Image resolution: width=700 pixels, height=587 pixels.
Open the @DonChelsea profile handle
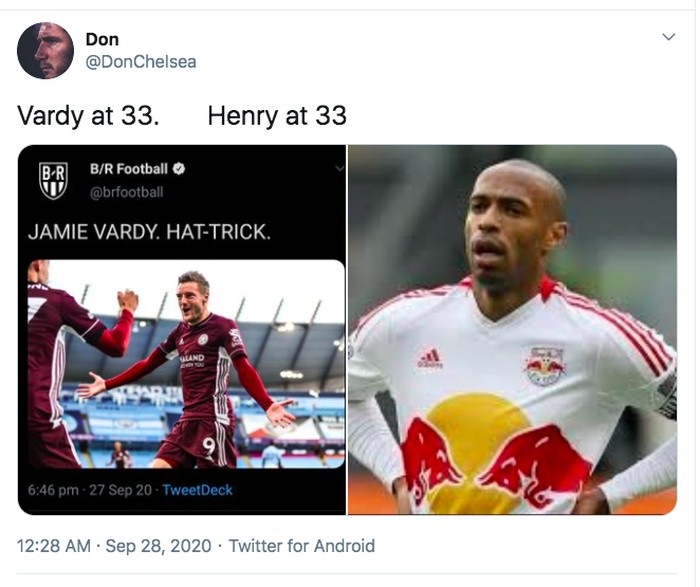click(141, 62)
